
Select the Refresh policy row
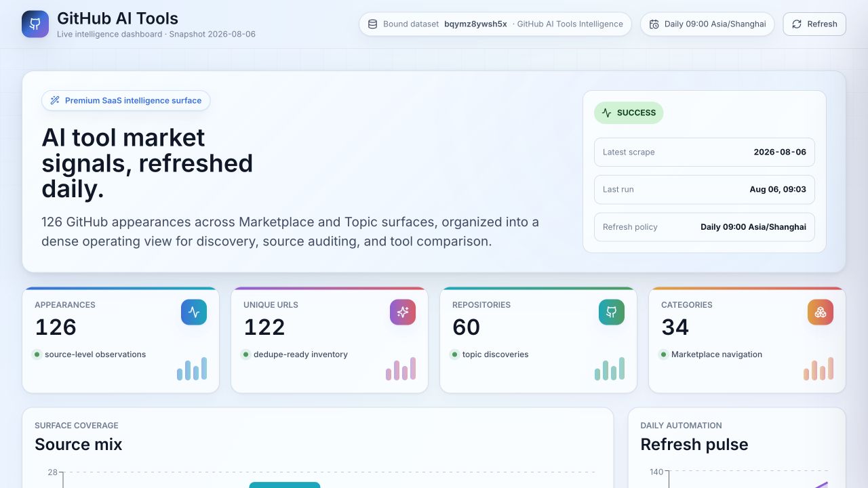(x=705, y=227)
